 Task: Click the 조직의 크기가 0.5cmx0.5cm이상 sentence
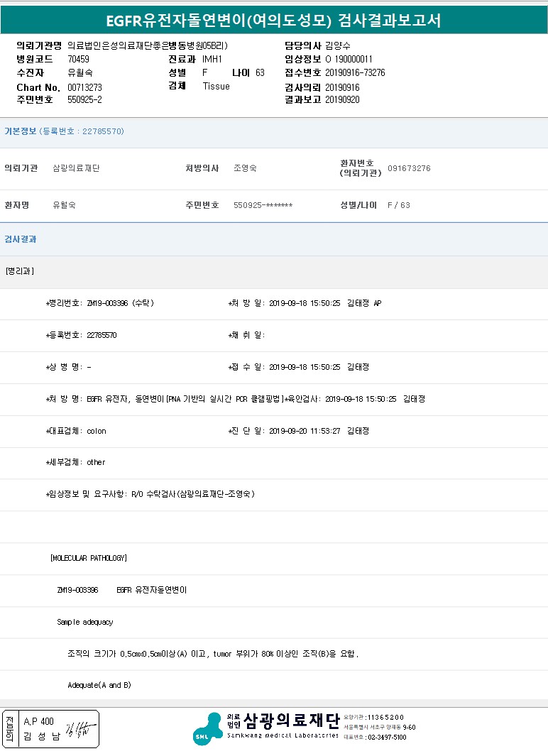[x=213, y=654]
